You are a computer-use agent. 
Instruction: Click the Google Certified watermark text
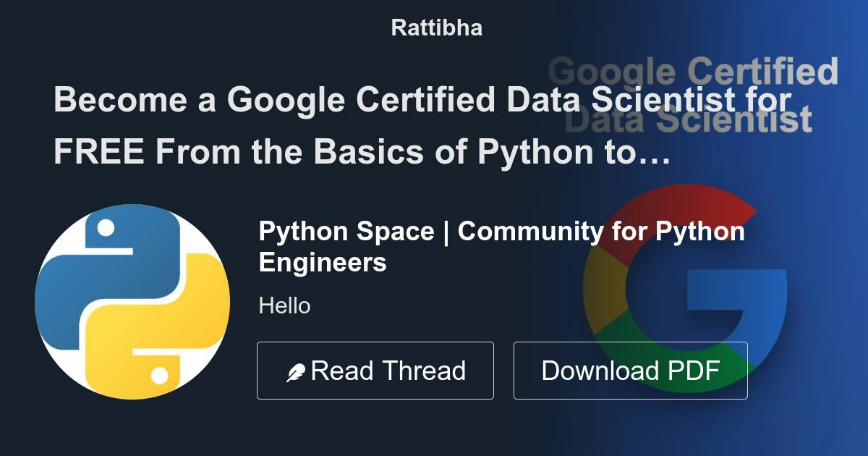click(x=693, y=72)
